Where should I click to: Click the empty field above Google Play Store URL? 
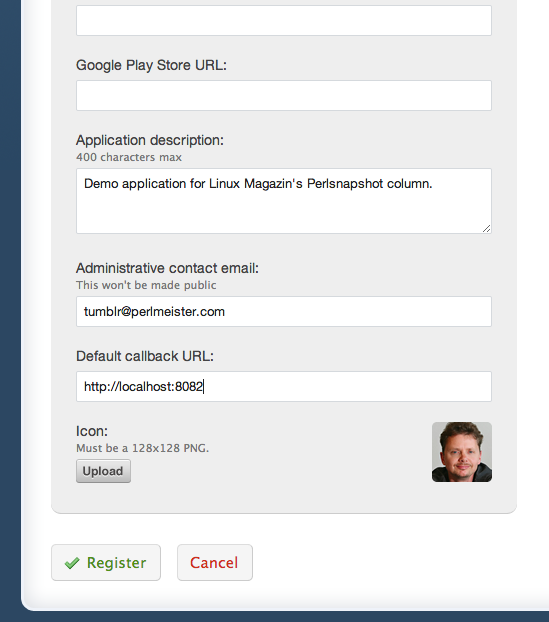tap(284, 20)
